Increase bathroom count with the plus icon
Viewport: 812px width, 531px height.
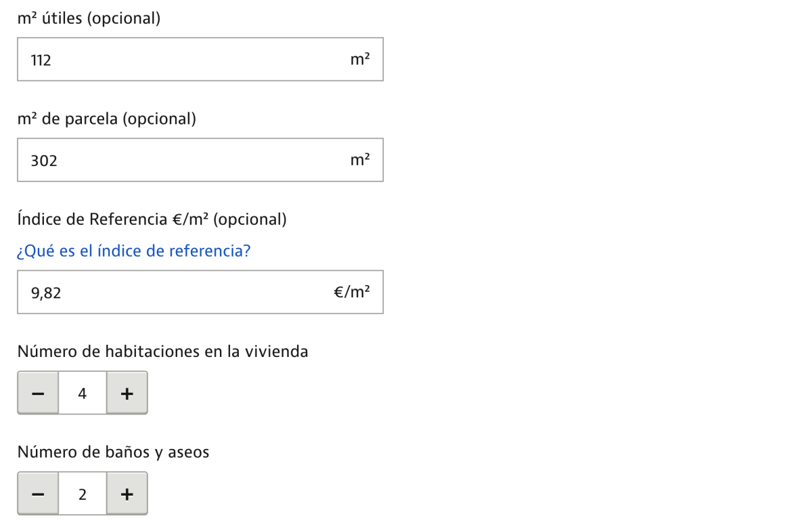pos(127,493)
